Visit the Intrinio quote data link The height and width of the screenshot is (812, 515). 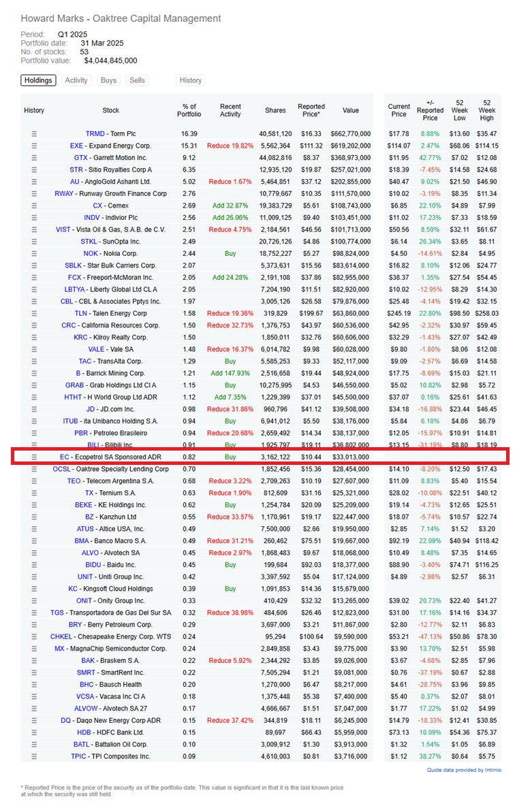point(464,770)
